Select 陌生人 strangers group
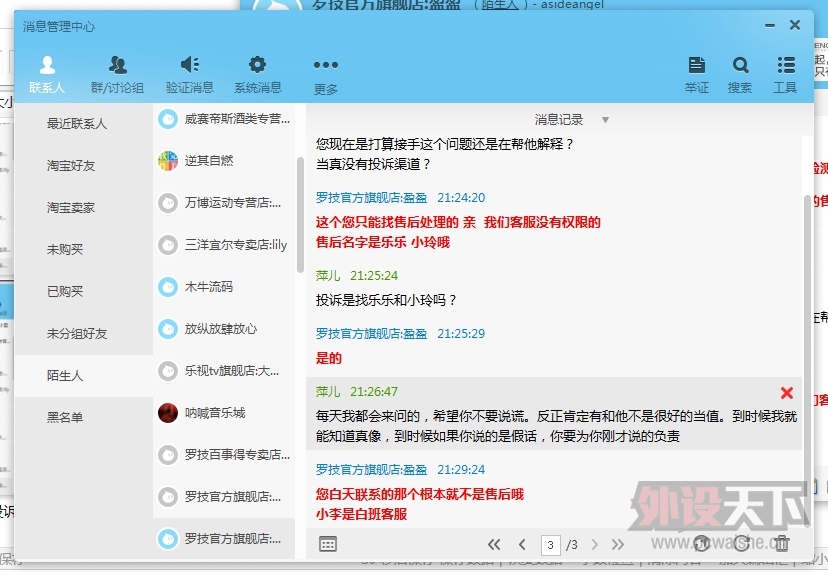The image size is (828, 576). tap(83, 375)
